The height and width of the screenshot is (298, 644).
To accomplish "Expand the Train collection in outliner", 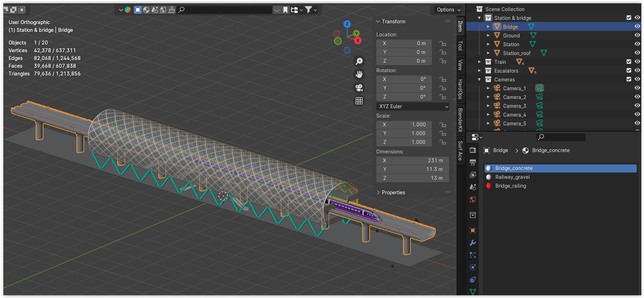I will tap(479, 62).
